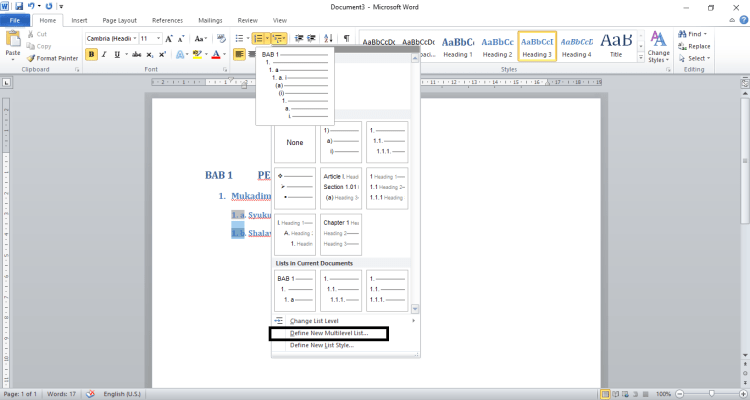Open the Page Layout ribbon tab
Screen dimensions: 750x400
(120, 20)
